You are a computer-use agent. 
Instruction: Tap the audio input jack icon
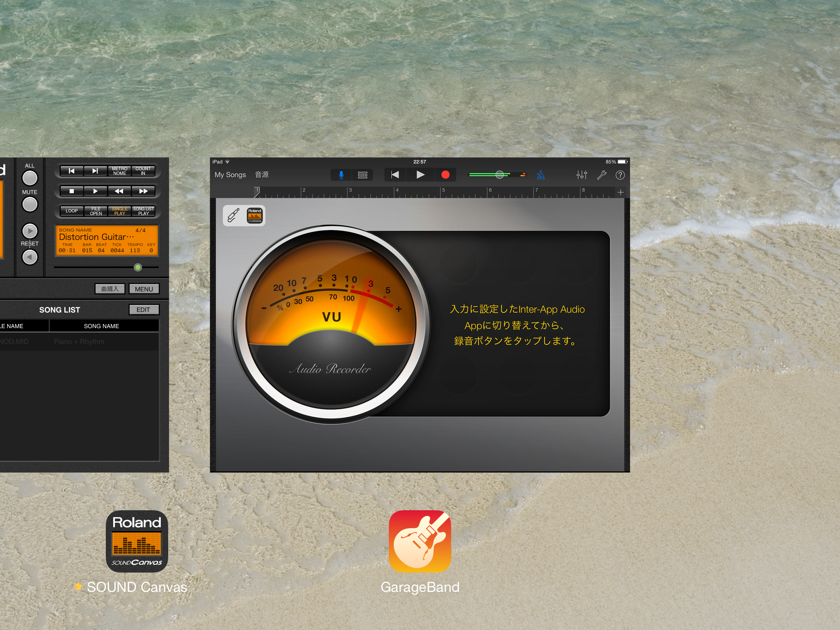(234, 215)
